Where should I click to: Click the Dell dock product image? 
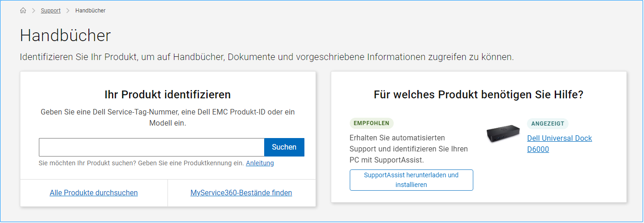pyautogui.click(x=503, y=133)
